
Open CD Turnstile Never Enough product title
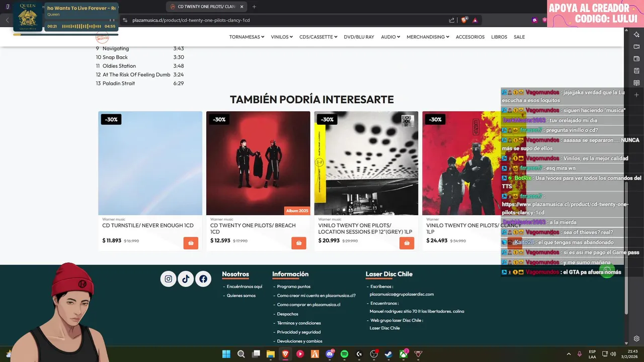[x=148, y=226]
